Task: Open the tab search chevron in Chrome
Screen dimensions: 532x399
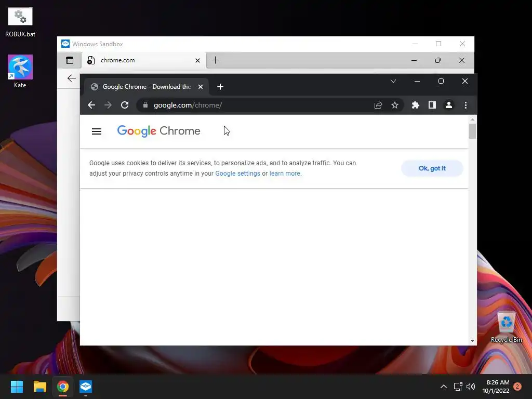Action: pyautogui.click(x=393, y=81)
